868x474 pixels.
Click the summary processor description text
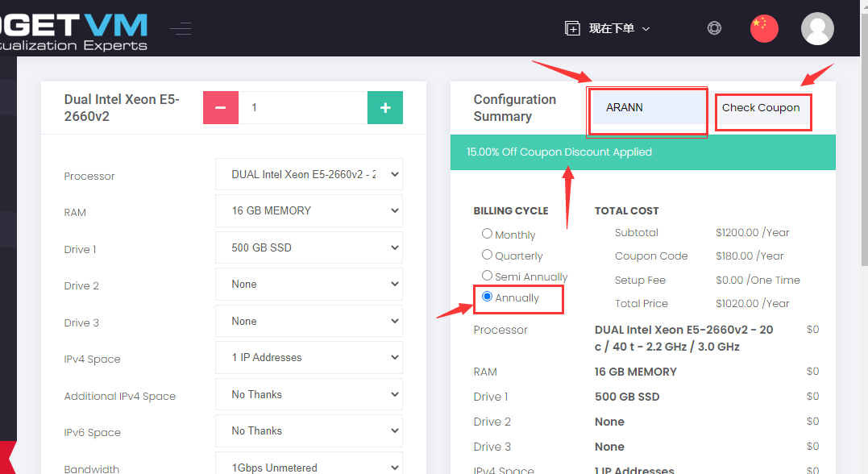coord(683,338)
